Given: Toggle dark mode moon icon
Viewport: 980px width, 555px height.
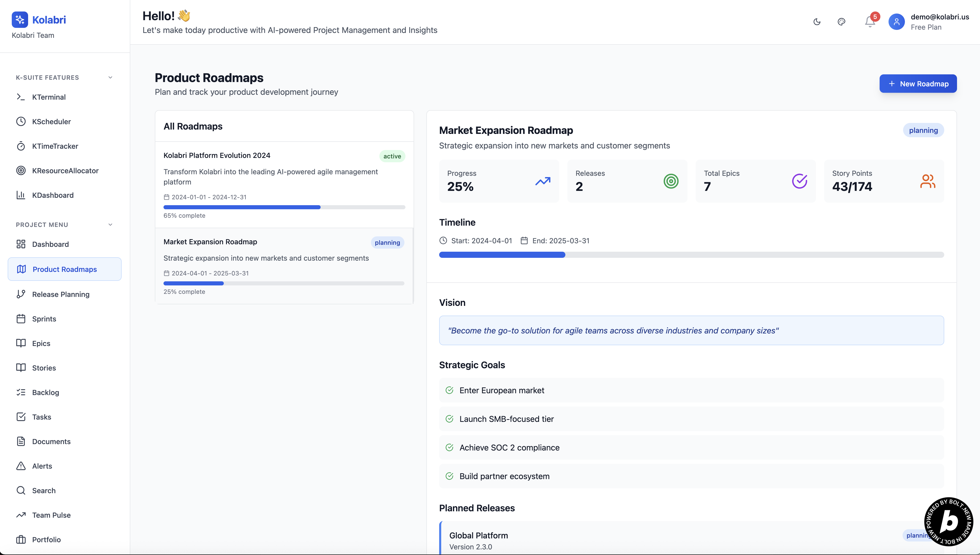Looking at the screenshot, I should click(x=816, y=22).
